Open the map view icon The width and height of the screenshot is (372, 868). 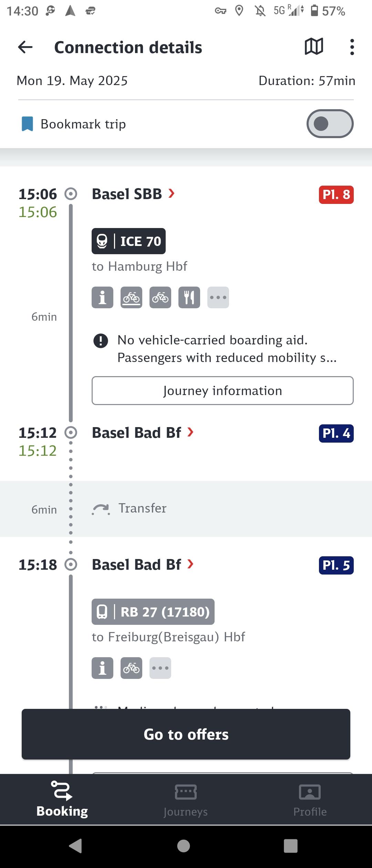tap(314, 46)
